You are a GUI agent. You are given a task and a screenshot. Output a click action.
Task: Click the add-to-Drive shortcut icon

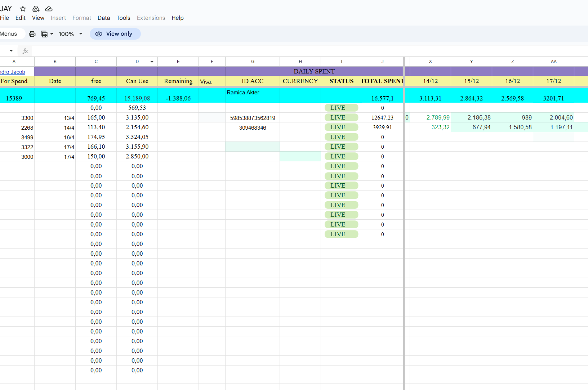[36, 9]
